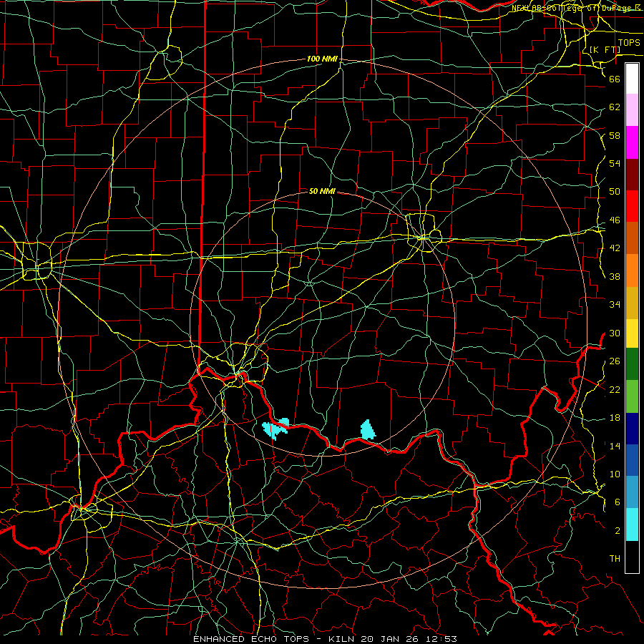Click the navy blue legend swatch
This screenshot has height=644, width=644.
[x=632, y=429]
